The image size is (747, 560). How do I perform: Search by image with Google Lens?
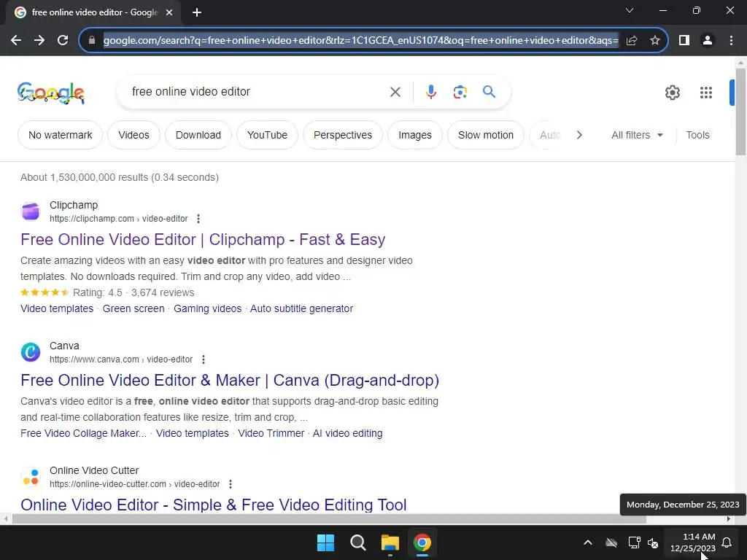point(460,91)
